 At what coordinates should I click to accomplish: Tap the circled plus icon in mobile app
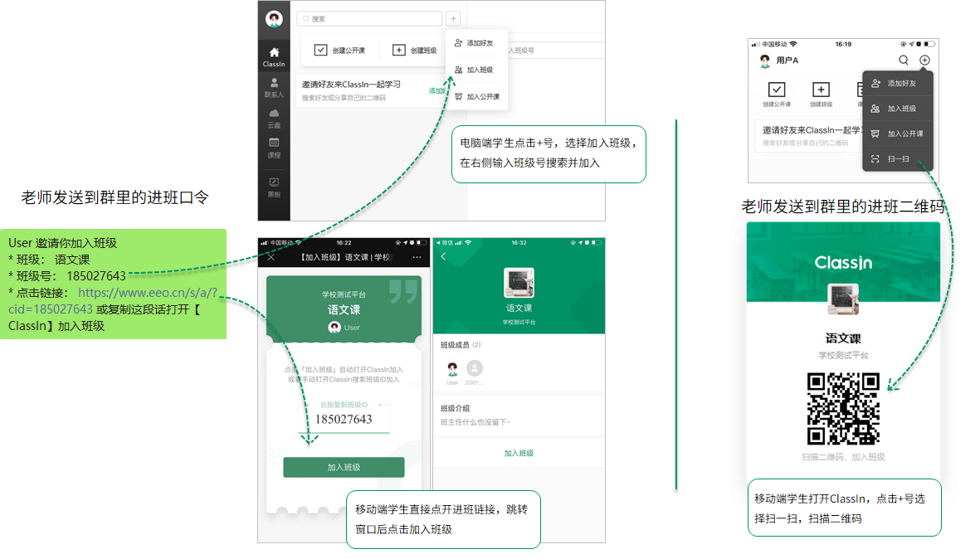925,60
